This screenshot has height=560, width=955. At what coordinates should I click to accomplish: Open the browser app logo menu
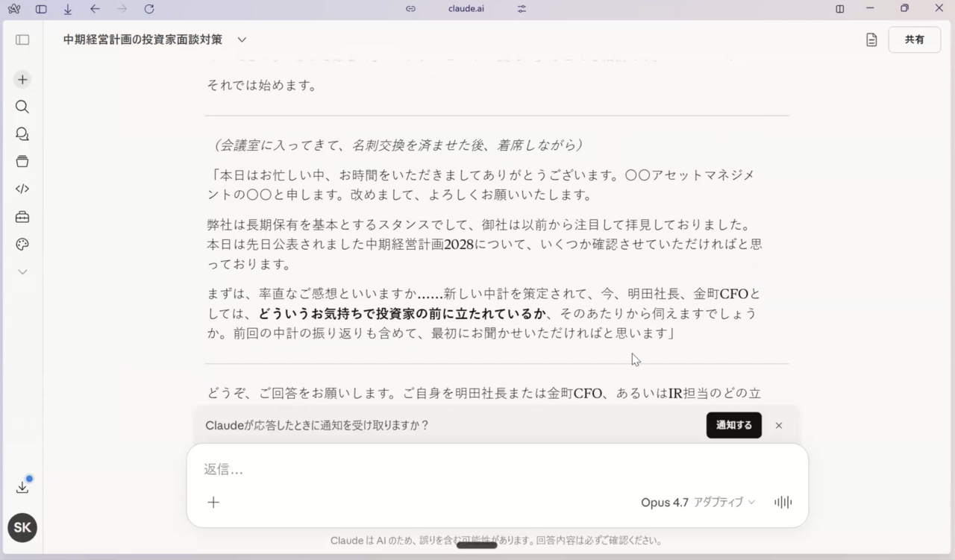(x=14, y=9)
